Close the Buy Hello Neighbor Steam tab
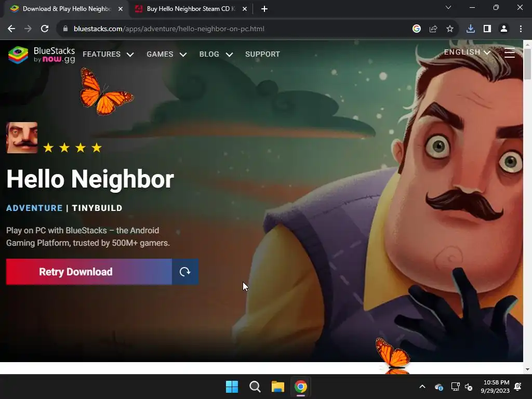532x399 pixels. [x=245, y=9]
